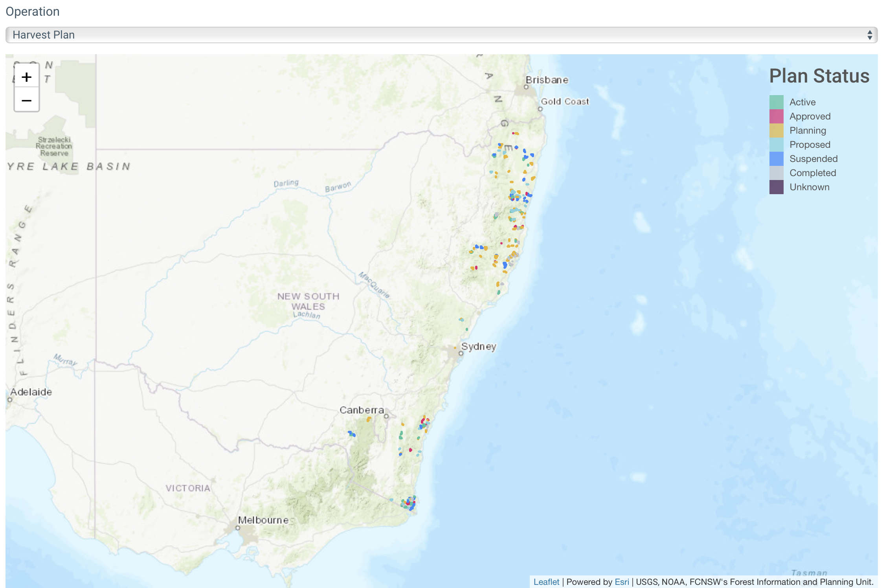Click the Adelaide city marker on map
Viewport: 885px width, 588px height.
[10, 400]
